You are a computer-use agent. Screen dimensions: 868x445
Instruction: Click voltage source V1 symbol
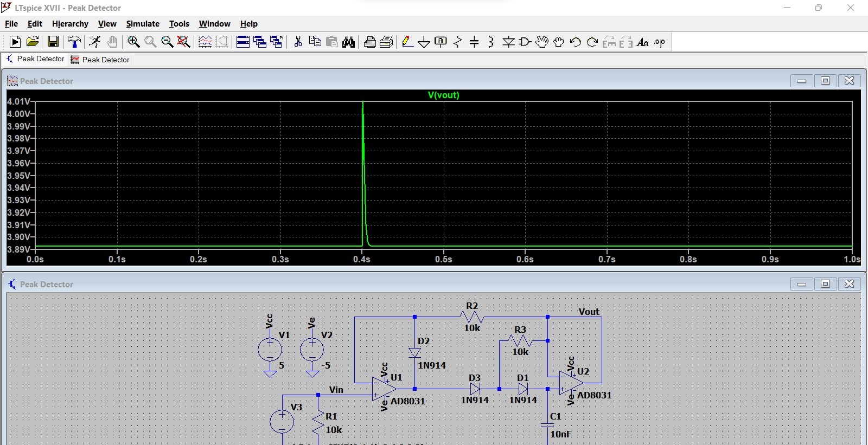click(x=270, y=350)
